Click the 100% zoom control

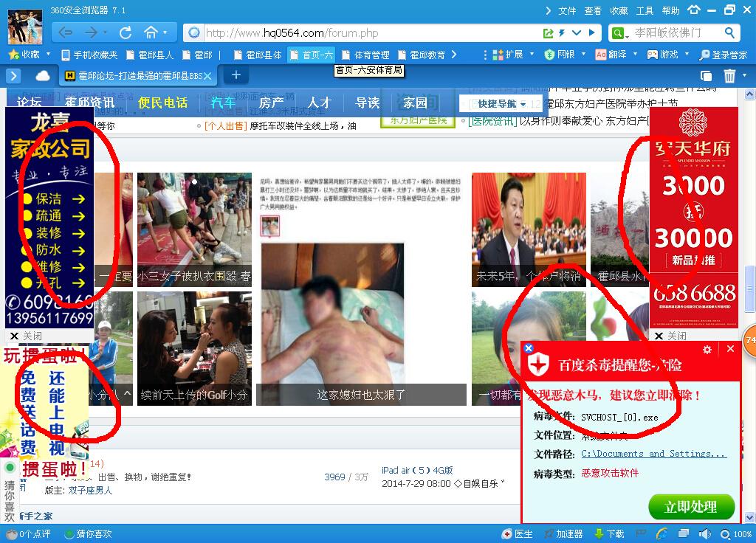[736, 534]
